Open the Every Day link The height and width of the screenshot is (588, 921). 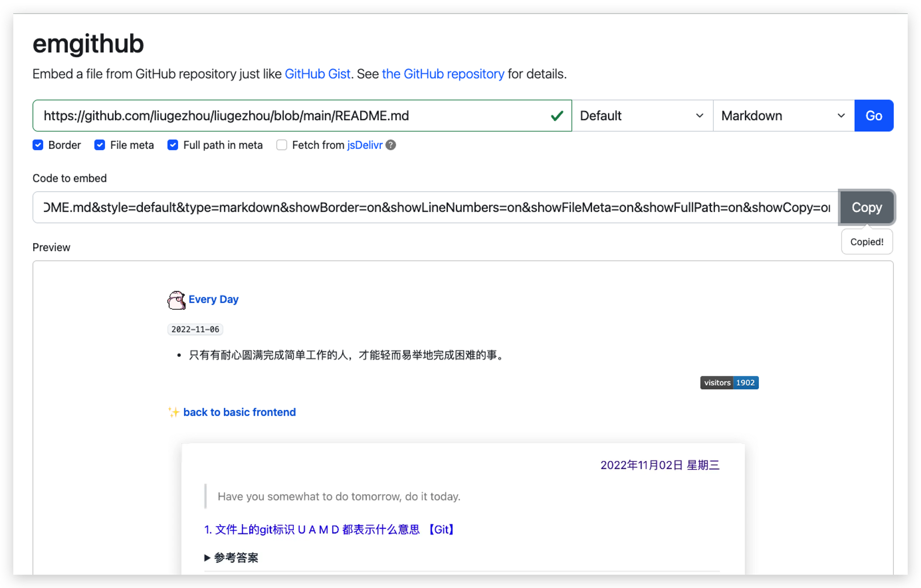click(x=214, y=299)
